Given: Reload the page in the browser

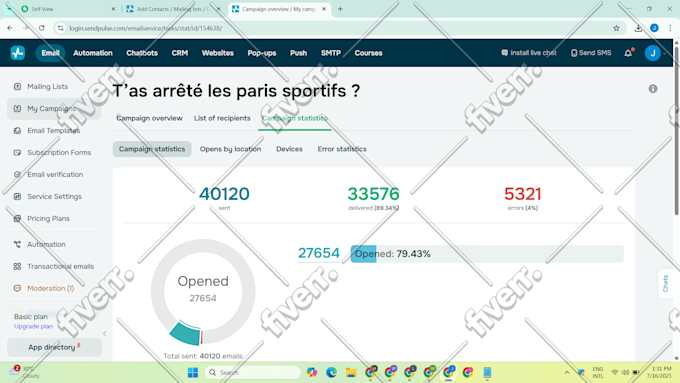Looking at the screenshot, I should pyautogui.click(x=42, y=28).
